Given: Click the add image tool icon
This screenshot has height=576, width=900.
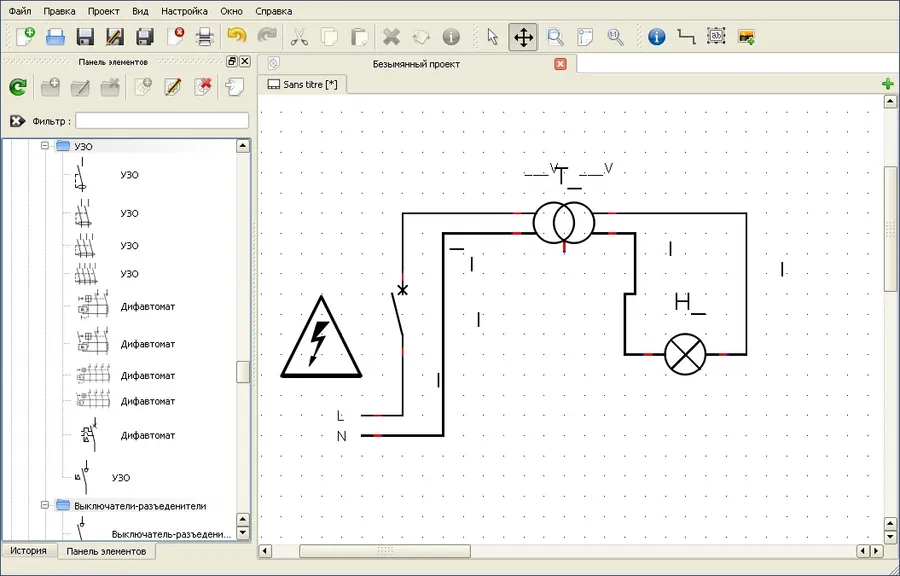Looking at the screenshot, I should (746, 37).
